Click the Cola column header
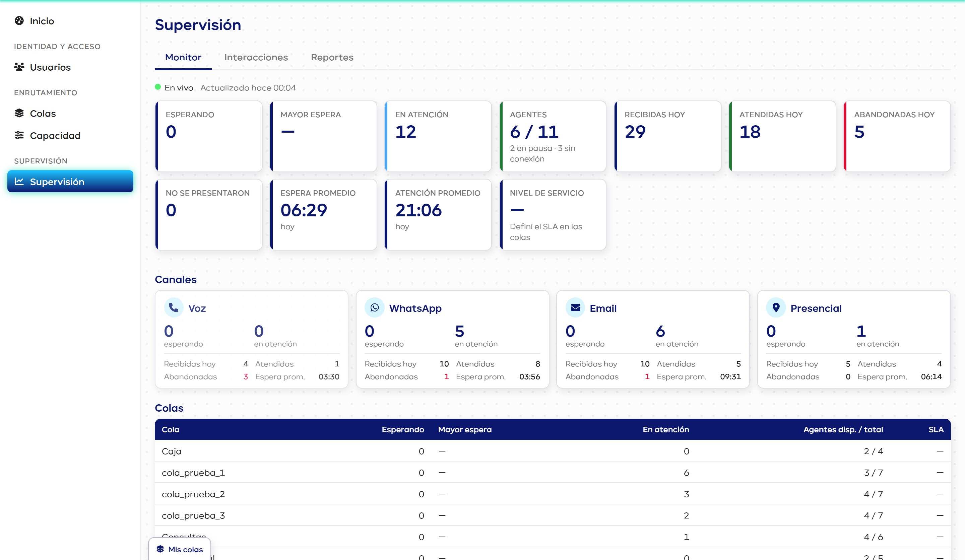 point(171,429)
